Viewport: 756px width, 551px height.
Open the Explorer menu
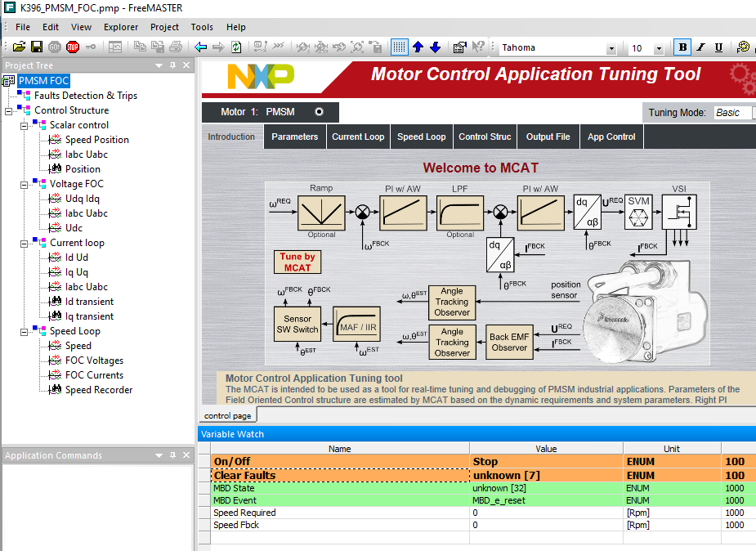(121, 27)
